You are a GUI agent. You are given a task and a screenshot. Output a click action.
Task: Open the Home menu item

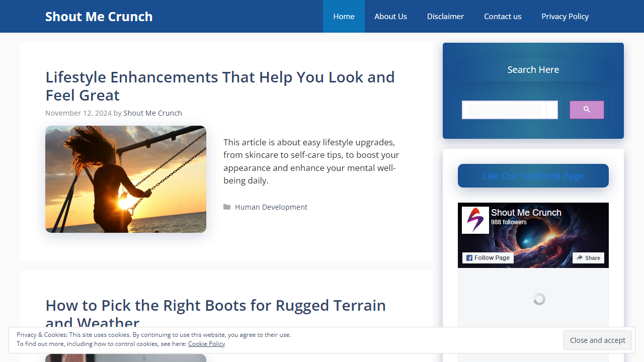344,17
